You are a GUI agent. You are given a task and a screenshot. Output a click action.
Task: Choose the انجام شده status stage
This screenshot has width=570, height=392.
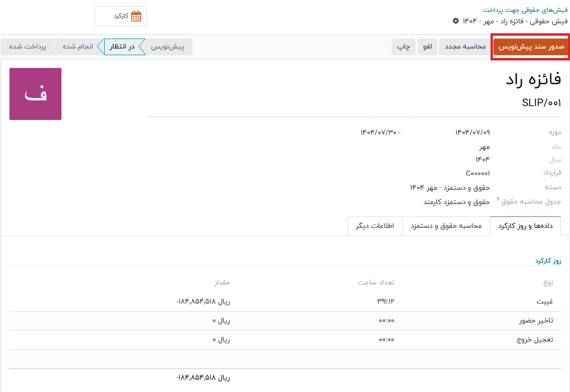pos(78,47)
